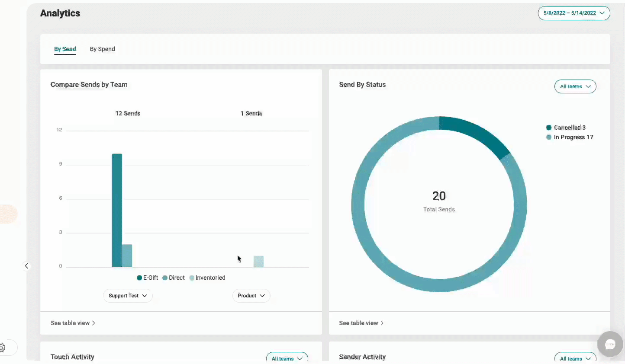Click the Inventoried legend dot
625x364 pixels.
192,278
